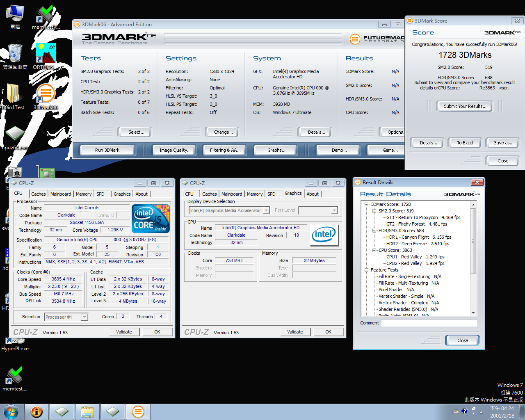Click Submit Your Results... button
This screenshot has height=420, width=525.
(x=465, y=106)
